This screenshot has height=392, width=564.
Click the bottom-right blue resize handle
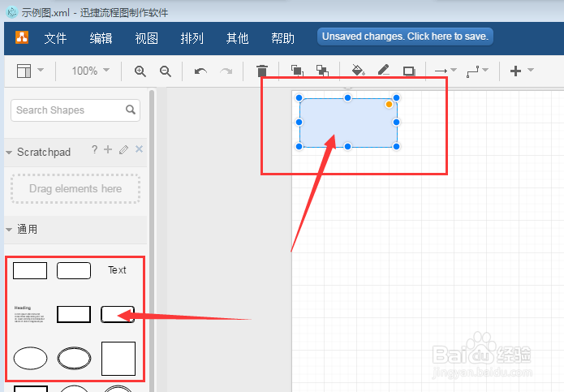[396, 146]
